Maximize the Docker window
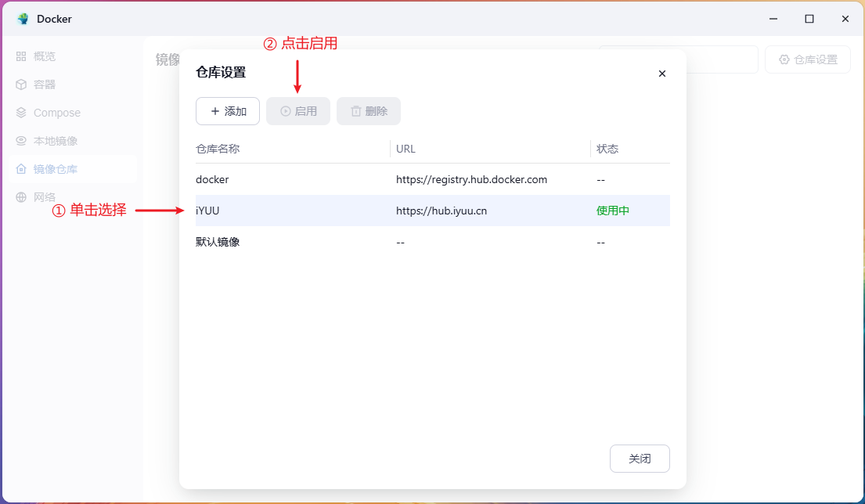865x504 pixels. [809, 19]
